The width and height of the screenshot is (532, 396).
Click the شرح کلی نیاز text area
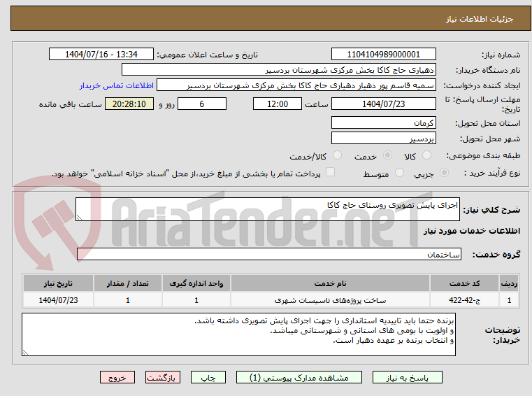[x=267, y=209]
